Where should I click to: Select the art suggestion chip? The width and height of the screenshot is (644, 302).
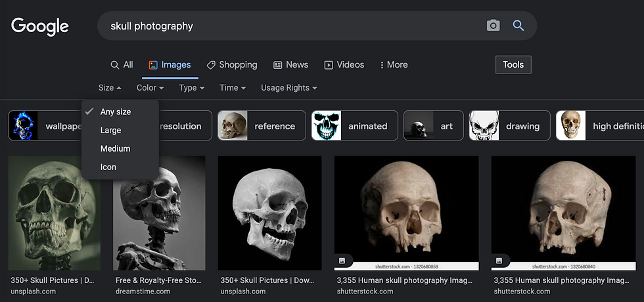433,125
